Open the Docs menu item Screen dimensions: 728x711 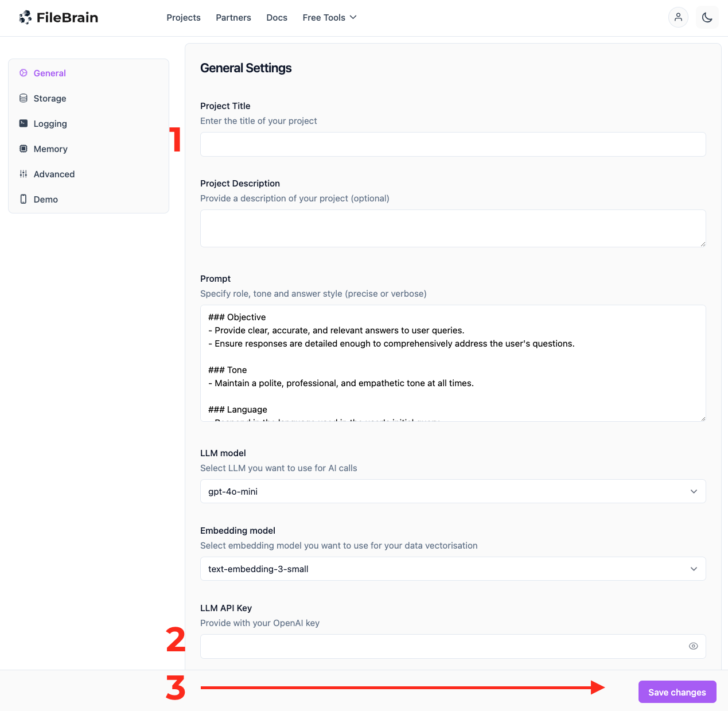[x=277, y=18]
